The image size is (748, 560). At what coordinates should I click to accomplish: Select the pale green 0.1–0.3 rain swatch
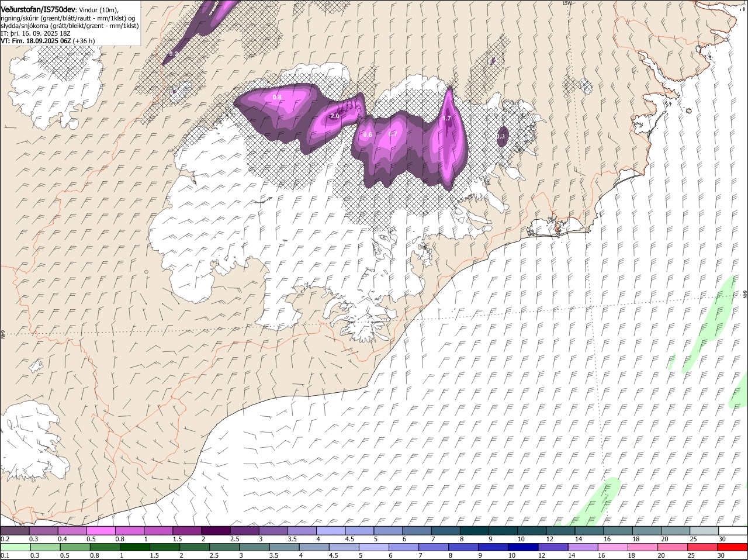pos(15,547)
